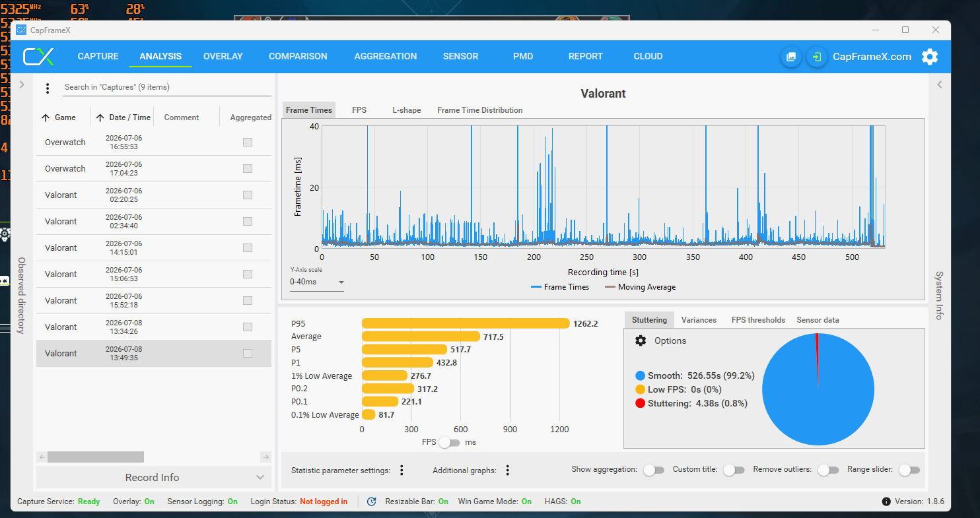The height and width of the screenshot is (518, 980).
Task: Select the Valorant capture from 15:52:18
Action: tap(154, 300)
